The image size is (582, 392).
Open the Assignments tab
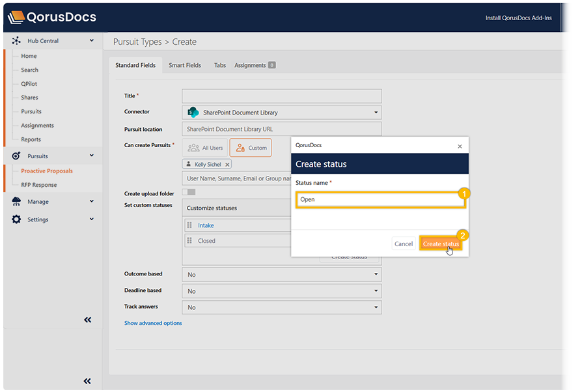point(255,65)
